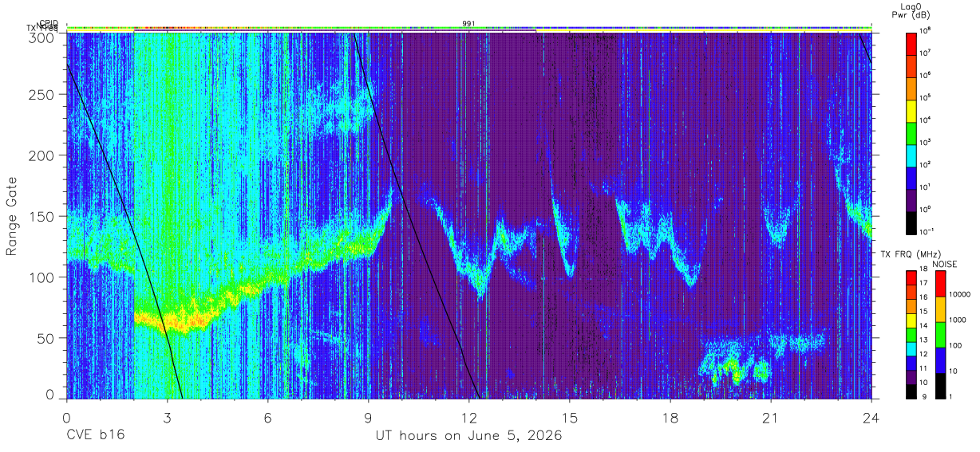The width and height of the screenshot is (980, 452).
Task: Click the '21' tick on UT hours axis
Action: [x=770, y=419]
